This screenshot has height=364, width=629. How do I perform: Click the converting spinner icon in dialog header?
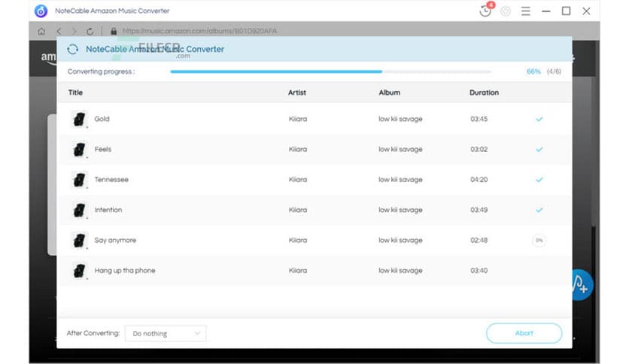pyautogui.click(x=73, y=50)
